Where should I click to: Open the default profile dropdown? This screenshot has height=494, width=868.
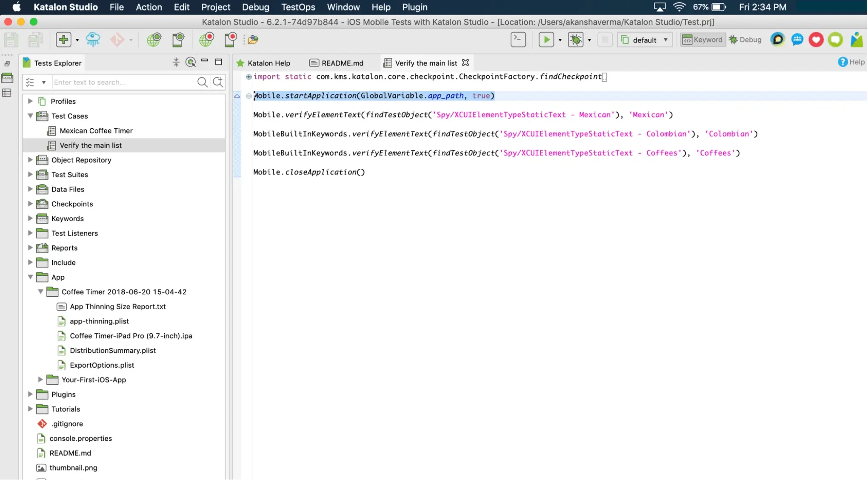[x=645, y=40]
